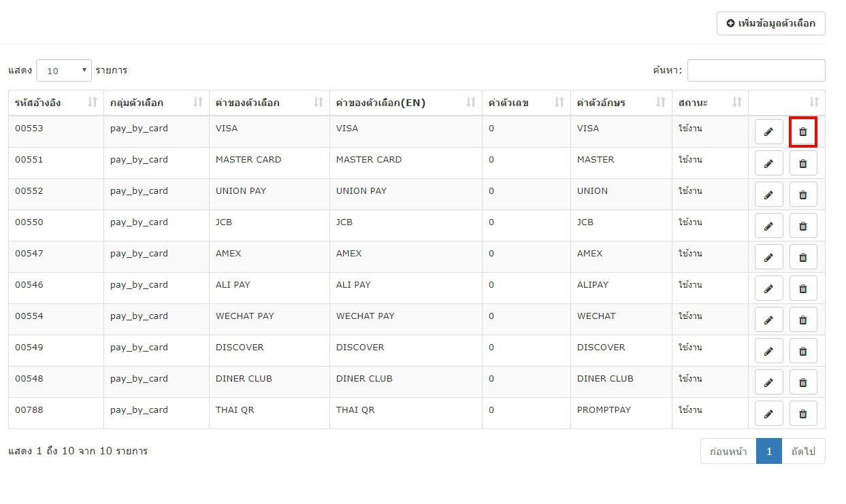The image size is (846, 504).
Task: Open edit for JCB row
Action: point(769,226)
